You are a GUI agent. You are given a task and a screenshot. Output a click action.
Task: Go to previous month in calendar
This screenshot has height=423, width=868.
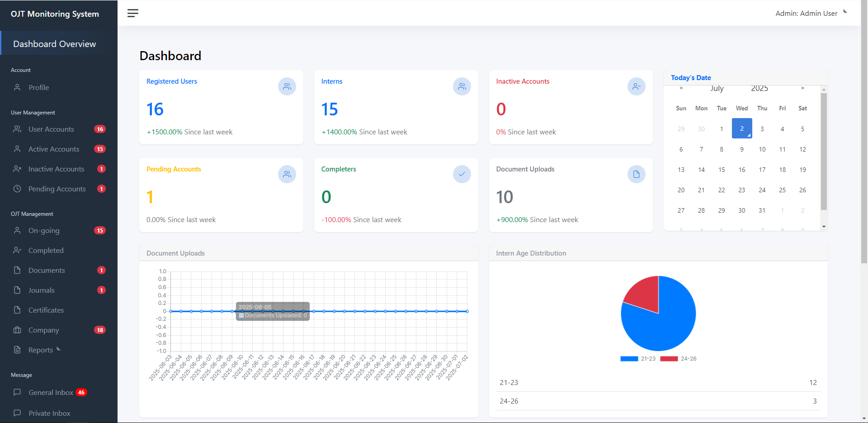pos(681,88)
